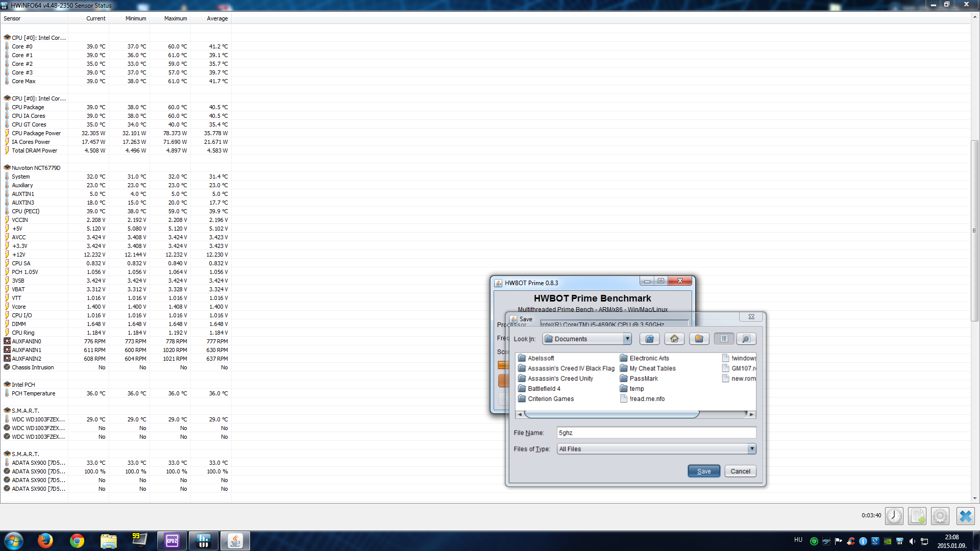Image resolution: width=980 pixels, height=551 pixels.
Task: Click the HWiNFO taskbar icon
Action: pyautogui.click(x=204, y=541)
